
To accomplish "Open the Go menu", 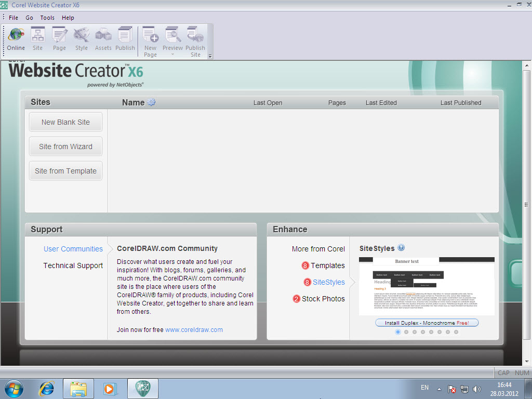I will coord(30,18).
